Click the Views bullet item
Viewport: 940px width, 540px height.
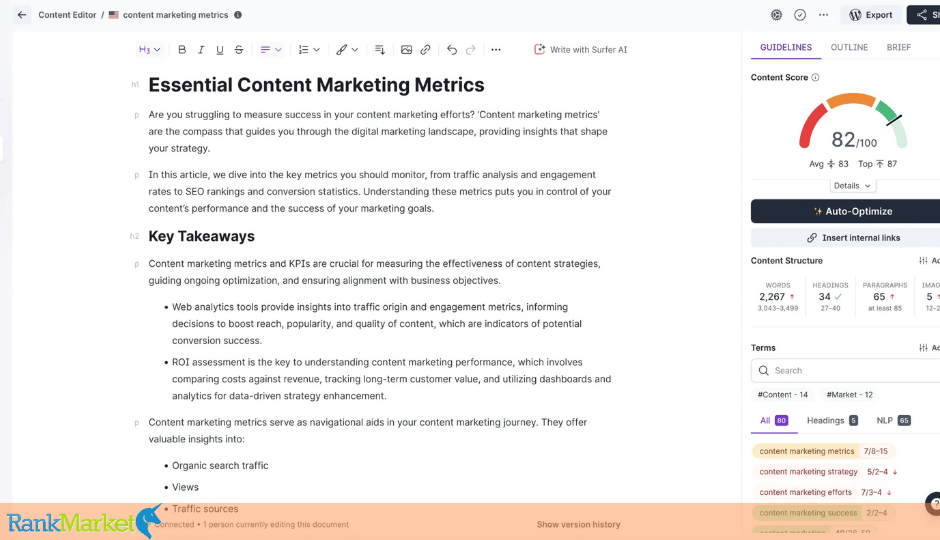[185, 487]
